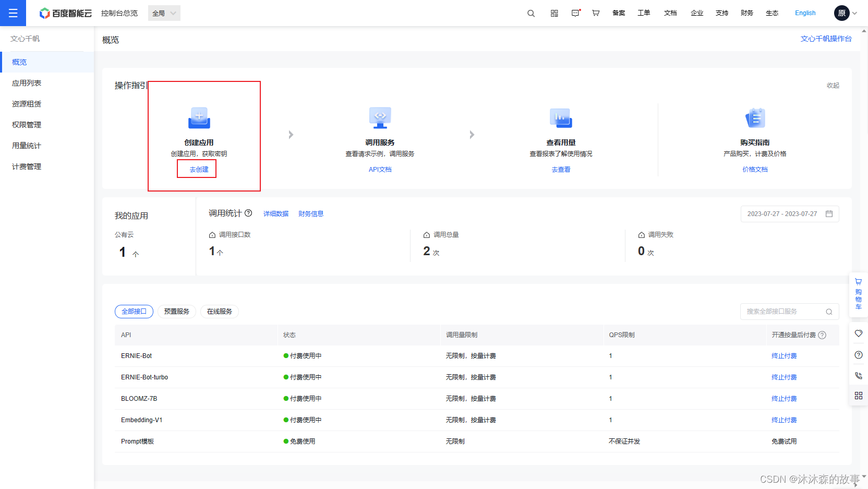Image resolution: width=868 pixels, height=489 pixels.
Task: Click the 购买指南 document icon
Action: [755, 118]
